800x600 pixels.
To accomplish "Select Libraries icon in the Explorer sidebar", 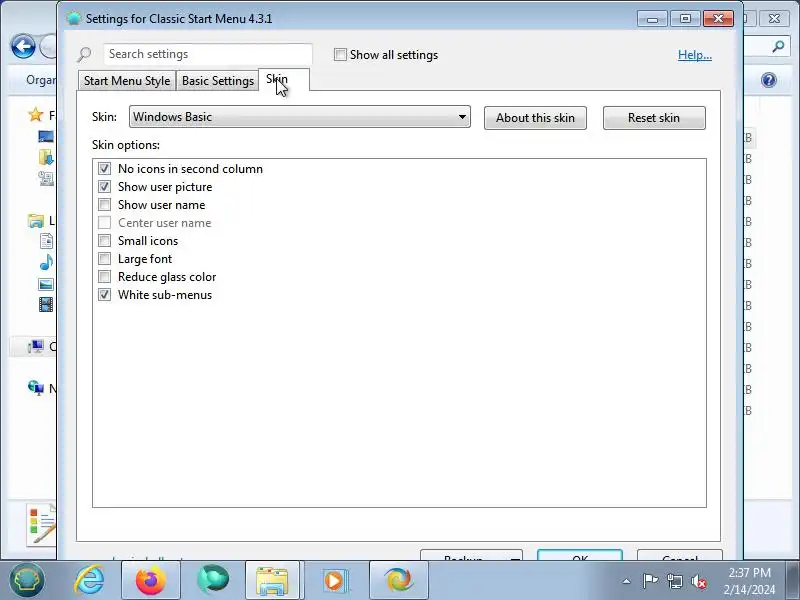I will point(36,221).
